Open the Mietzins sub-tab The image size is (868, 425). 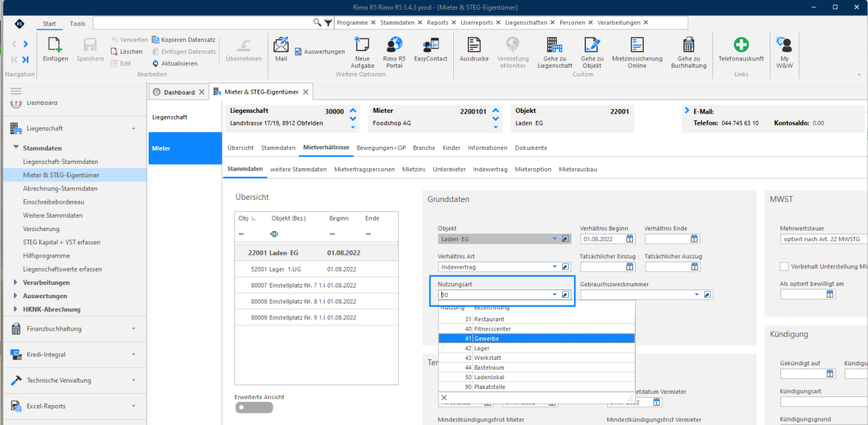(x=413, y=169)
